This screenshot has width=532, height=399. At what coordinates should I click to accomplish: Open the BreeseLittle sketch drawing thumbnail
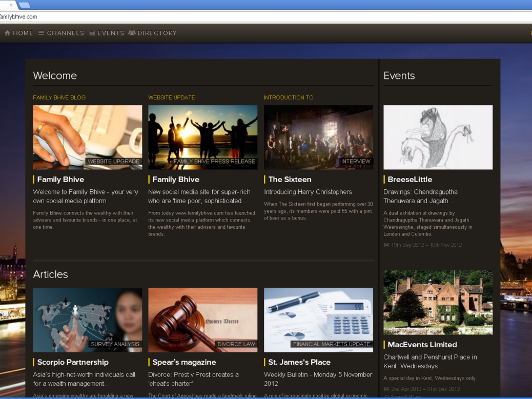pos(438,137)
